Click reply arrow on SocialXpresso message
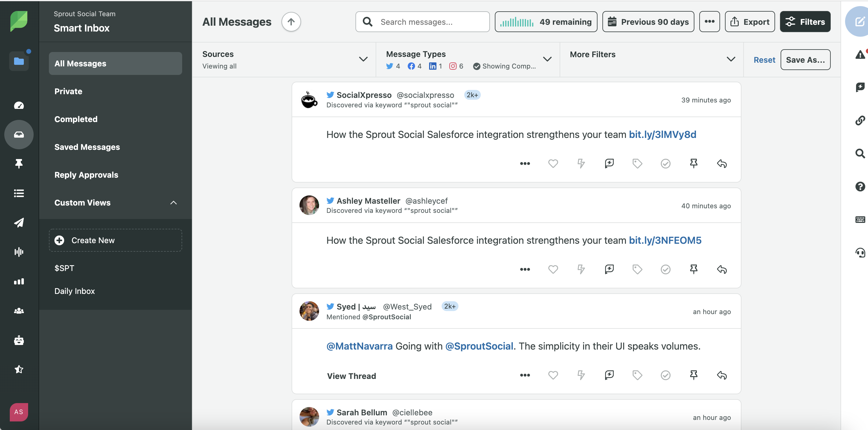The width and height of the screenshot is (868, 430). [x=721, y=164]
